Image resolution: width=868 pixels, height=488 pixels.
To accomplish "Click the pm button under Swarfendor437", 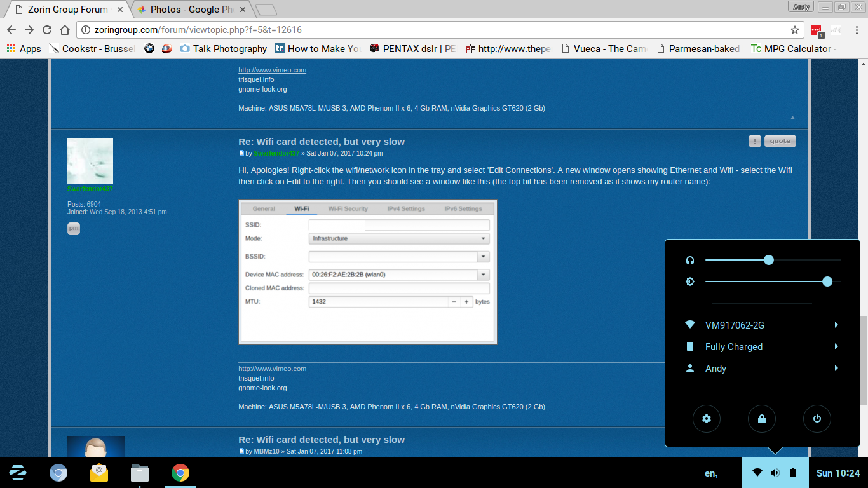I will pos(74,229).
